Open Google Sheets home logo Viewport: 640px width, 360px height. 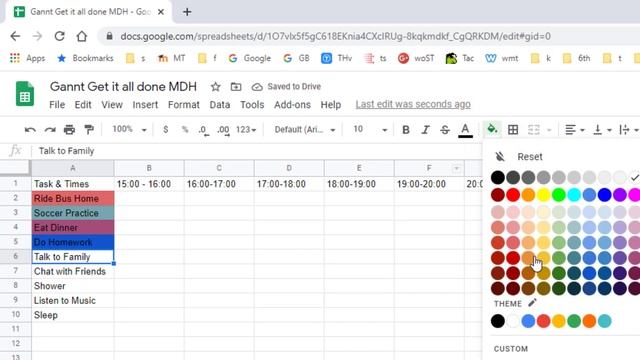25,94
